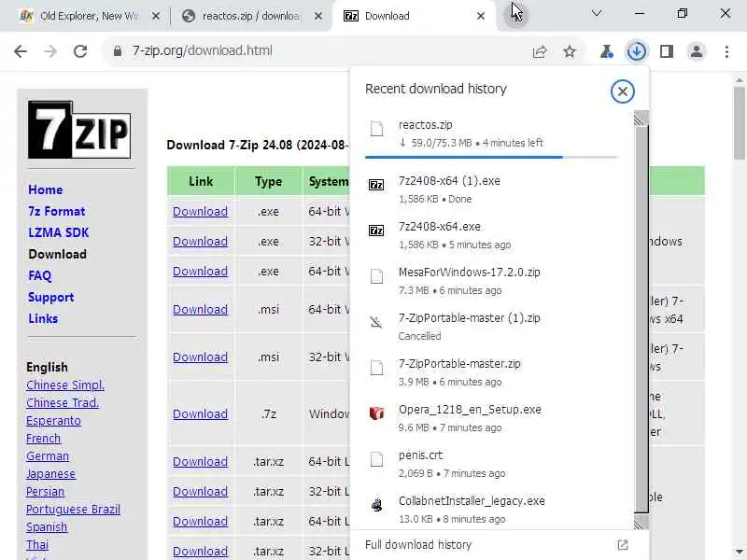Switch to reactos.zip download tab
This screenshot has width=747, height=560.
(x=251, y=16)
